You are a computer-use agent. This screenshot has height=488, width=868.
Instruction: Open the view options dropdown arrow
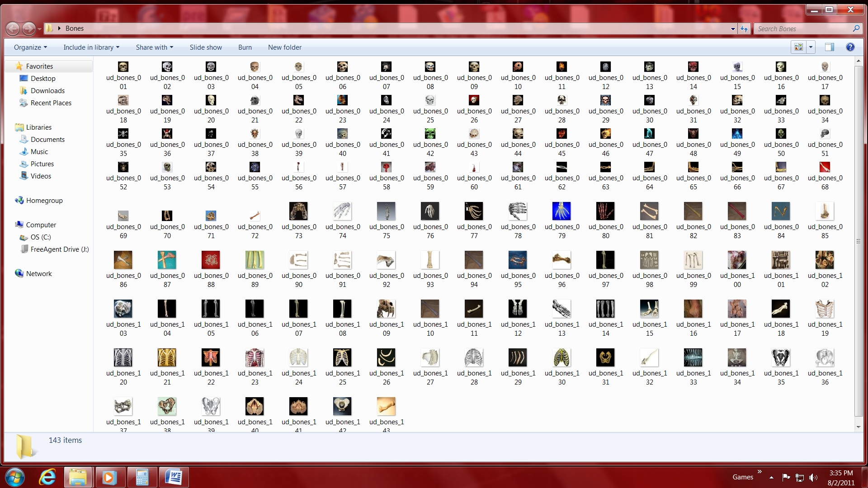click(x=811, y=47)
